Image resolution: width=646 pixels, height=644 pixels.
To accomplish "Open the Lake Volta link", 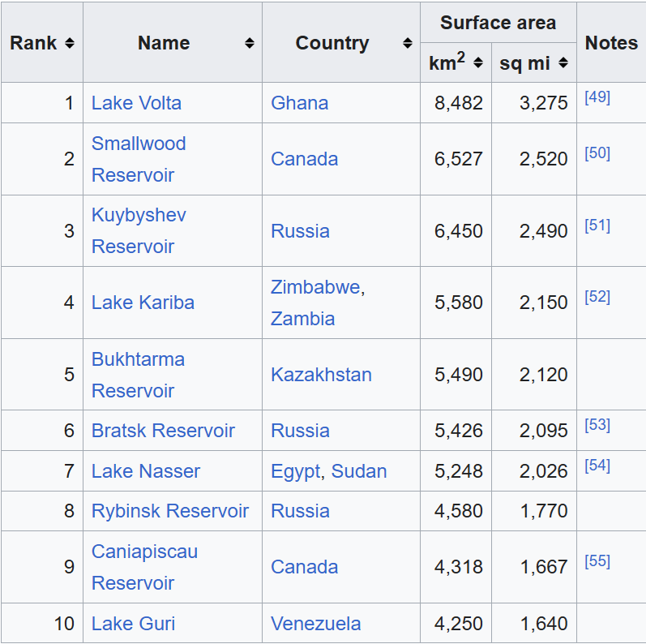I will 136,103.
